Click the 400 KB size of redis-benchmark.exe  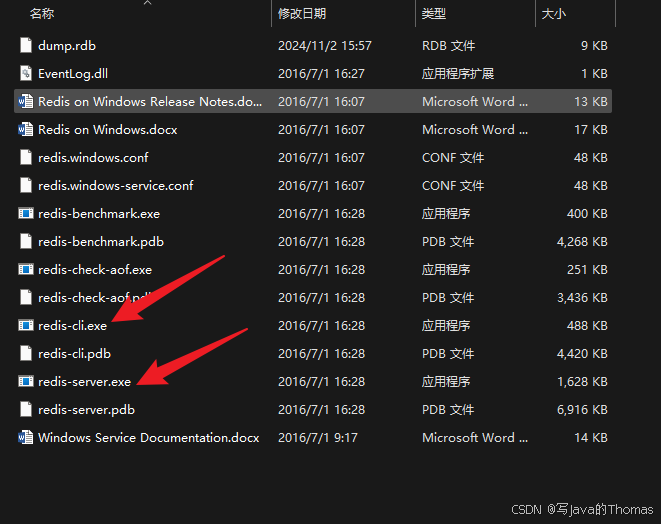click(587, 214)
